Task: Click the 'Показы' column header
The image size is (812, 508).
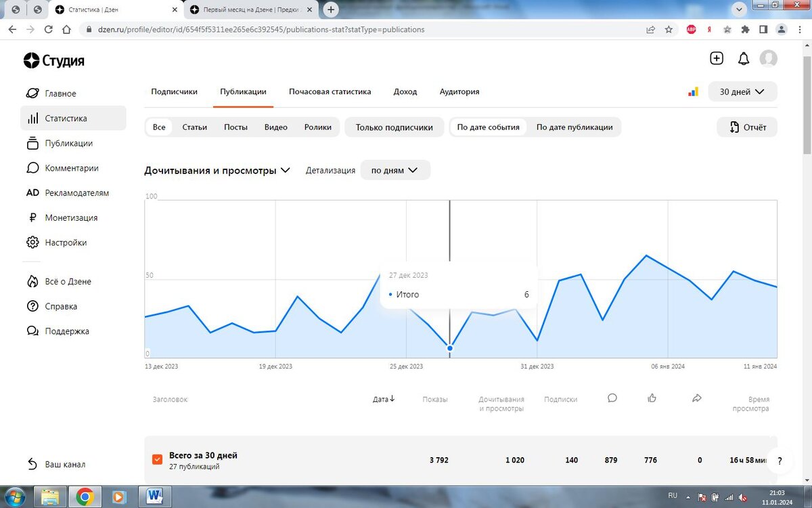Action: point(435,400)
